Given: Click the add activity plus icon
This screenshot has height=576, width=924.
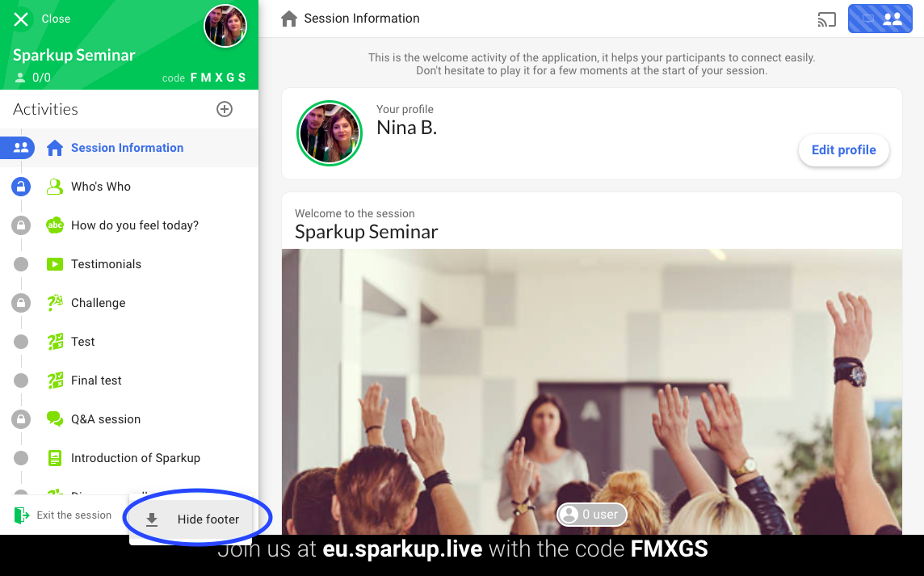Looking at the screenshot, I should (x=225, y=109).
